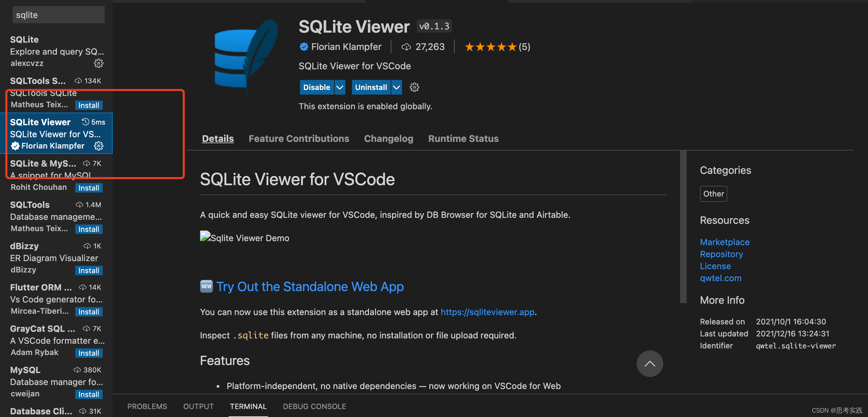
Task: Click the five-star rating icons
Action: click(490, 47)
